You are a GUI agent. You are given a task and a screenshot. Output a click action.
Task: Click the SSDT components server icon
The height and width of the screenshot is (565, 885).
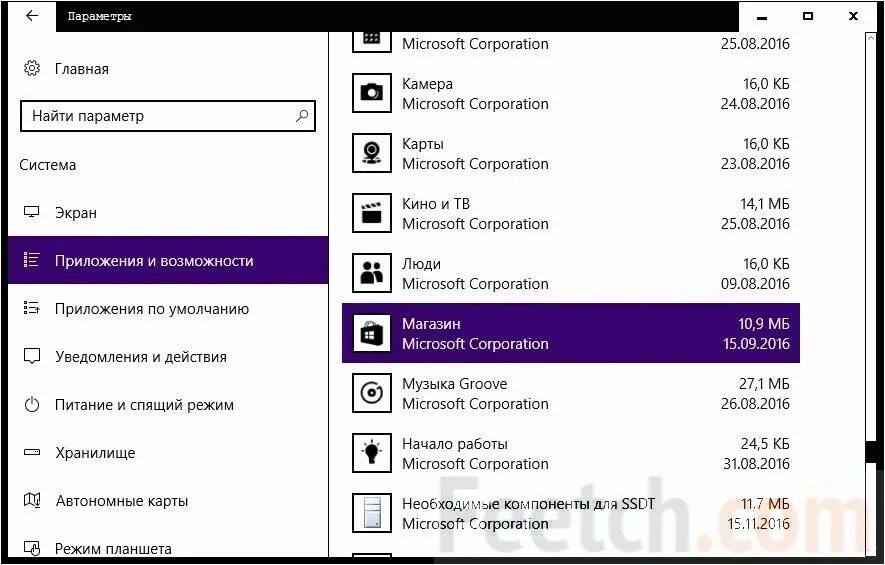[371, 513]
